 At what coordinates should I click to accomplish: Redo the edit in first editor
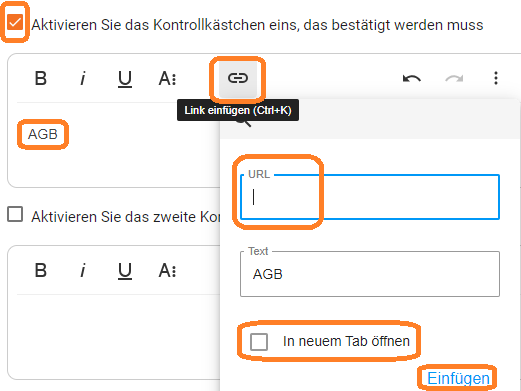coord(454,79)
